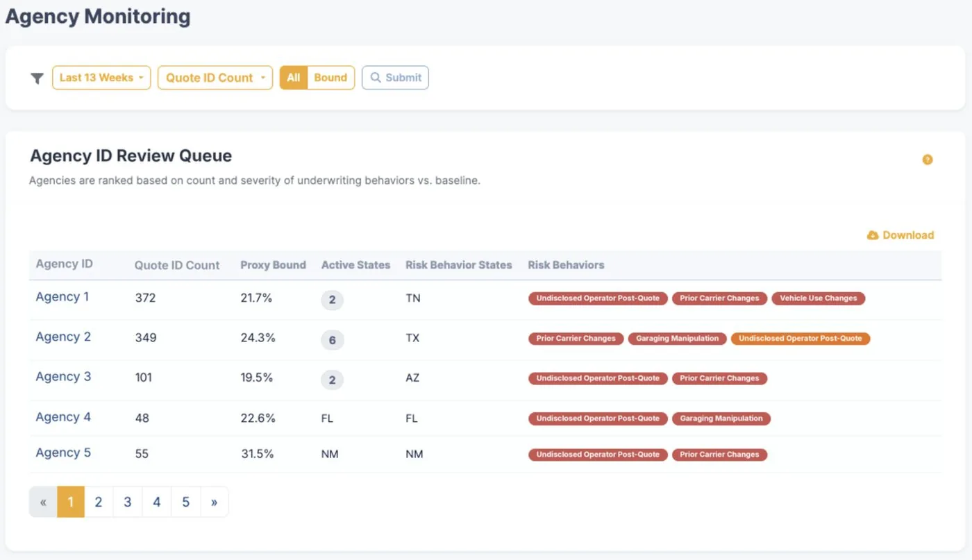
Task: Go to page 4 of results
Action: (157, 502)
